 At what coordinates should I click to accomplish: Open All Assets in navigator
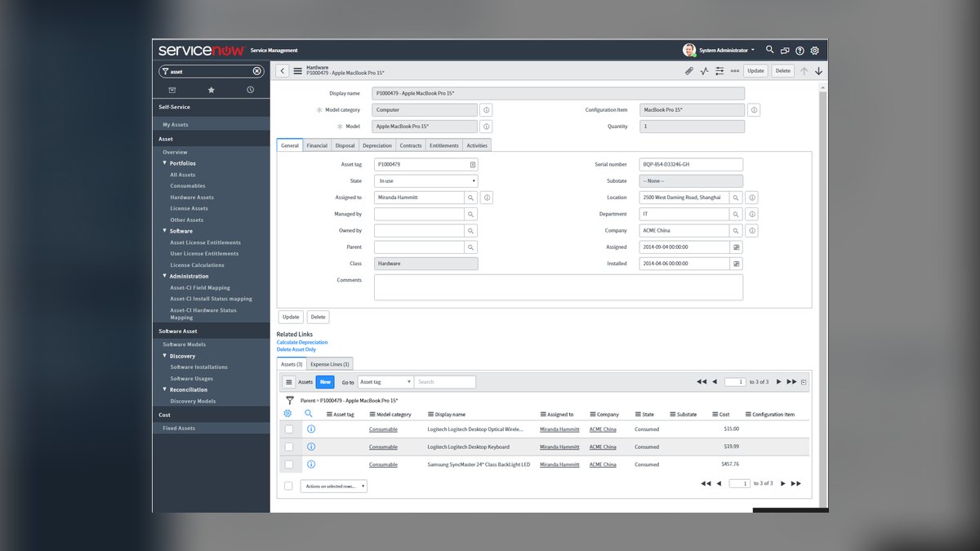point(183,175)
